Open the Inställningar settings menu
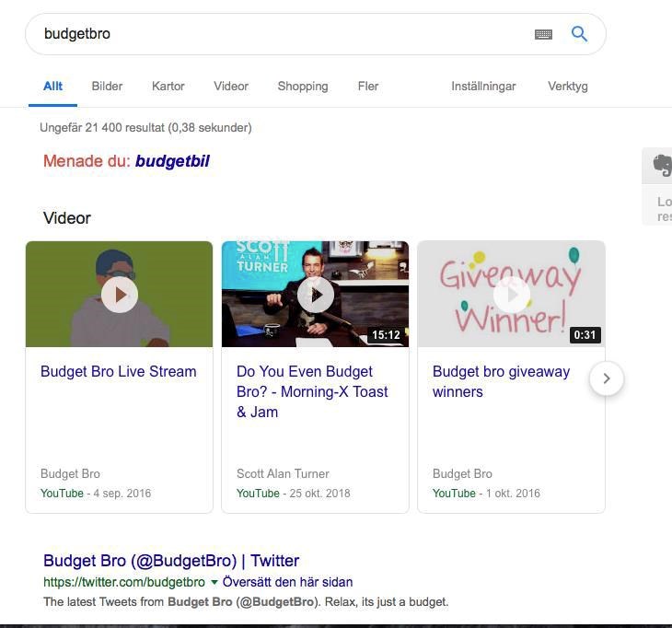The height and width of the screenshot is (628, 672). tap(483, 86)
